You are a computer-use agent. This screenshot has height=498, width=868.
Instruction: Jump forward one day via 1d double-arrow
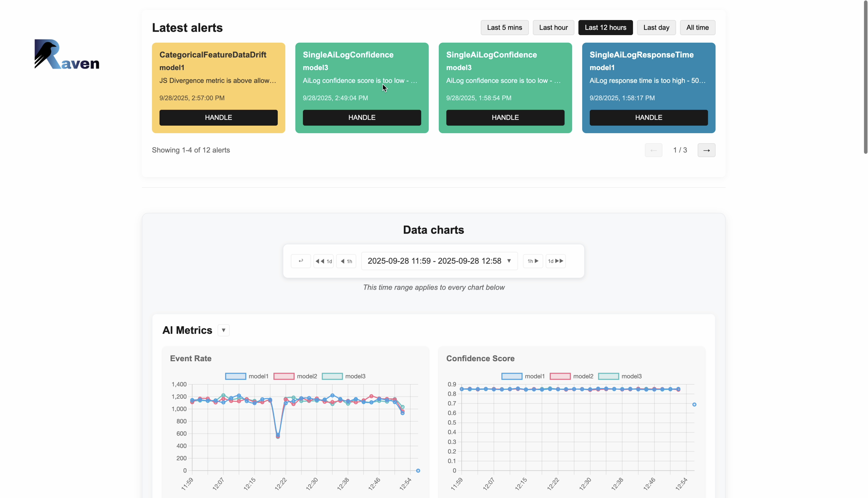(555, 261)
